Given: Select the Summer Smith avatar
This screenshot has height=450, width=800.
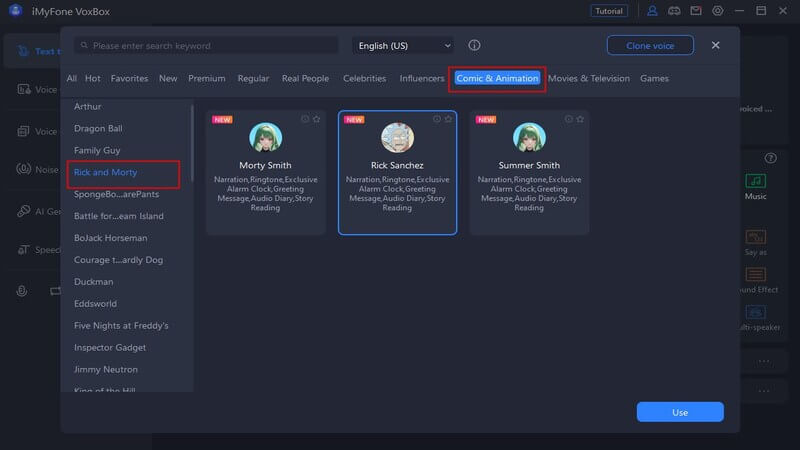Looking at the screenshot, I should 529,137.
